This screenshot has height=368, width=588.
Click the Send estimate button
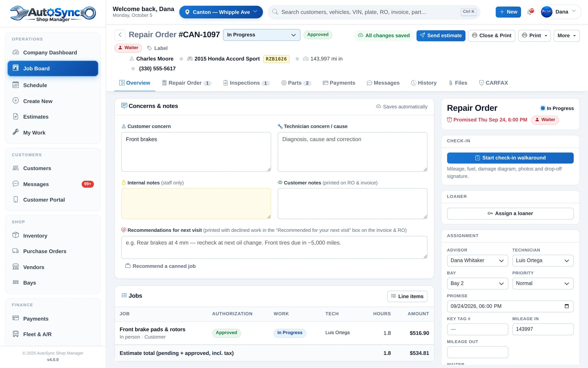coord(441,36)
